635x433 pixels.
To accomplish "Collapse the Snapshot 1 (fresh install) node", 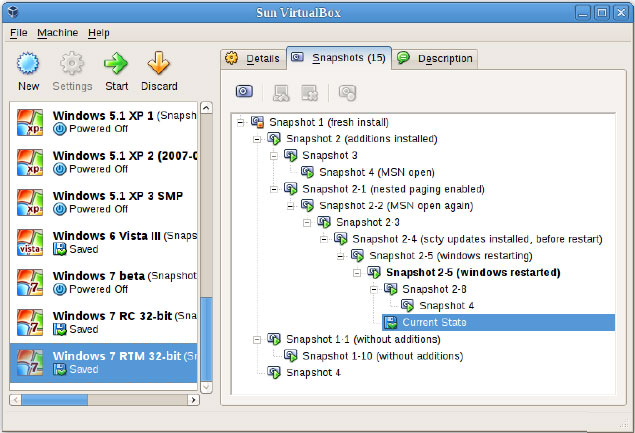I will 241,122.
